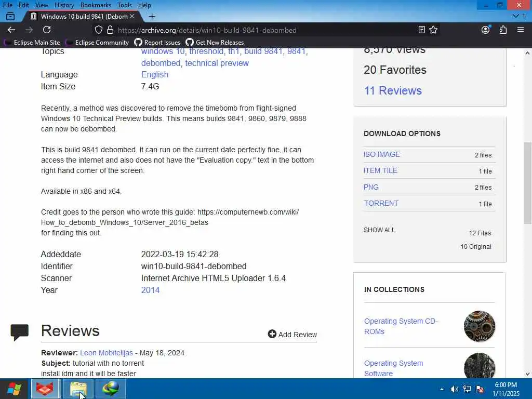The image size is (532, 399).
Task: Open the File menu
Action: coord(7,5)
